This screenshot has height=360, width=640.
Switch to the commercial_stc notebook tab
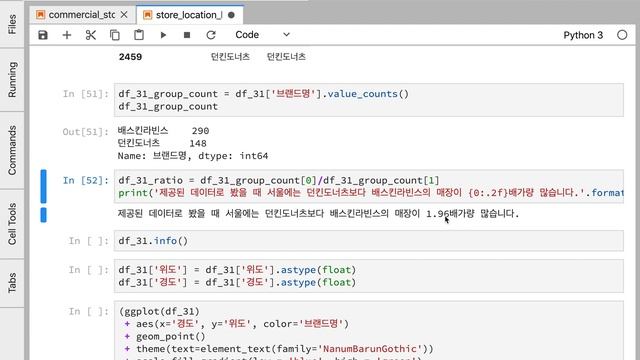[x=82, y=15]
